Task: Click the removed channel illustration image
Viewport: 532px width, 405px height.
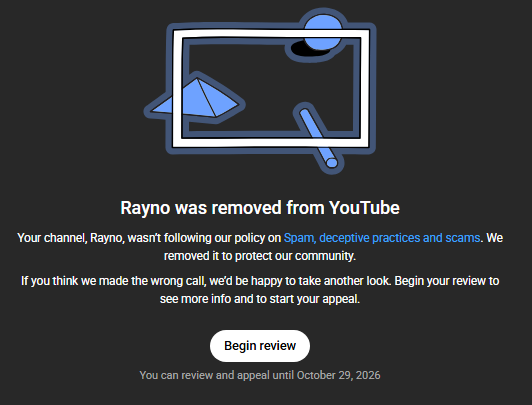Action: coord(260,91)
